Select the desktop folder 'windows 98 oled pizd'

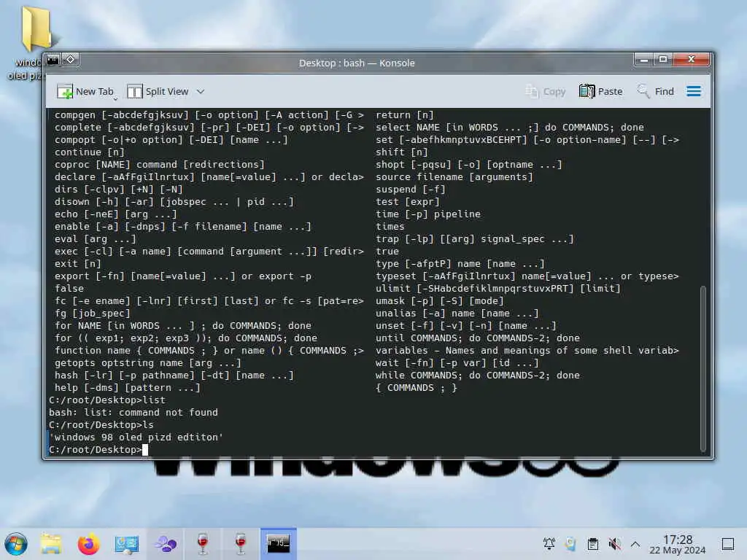31,44
